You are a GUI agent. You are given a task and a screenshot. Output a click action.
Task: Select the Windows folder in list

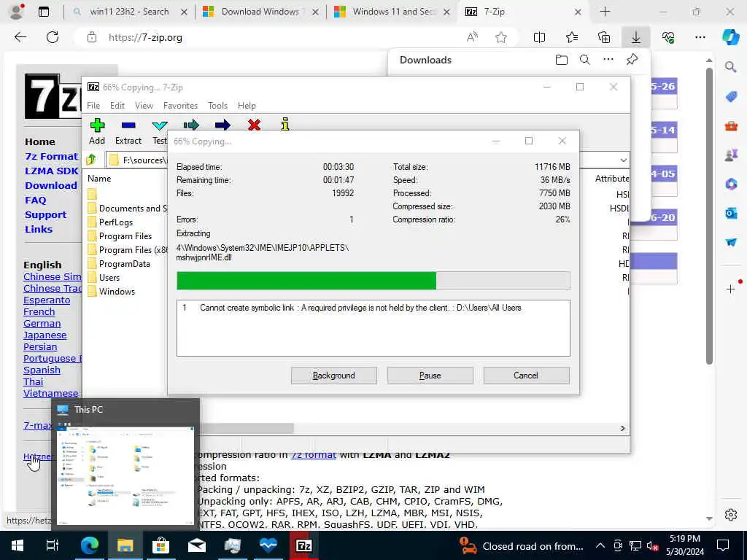117,292
